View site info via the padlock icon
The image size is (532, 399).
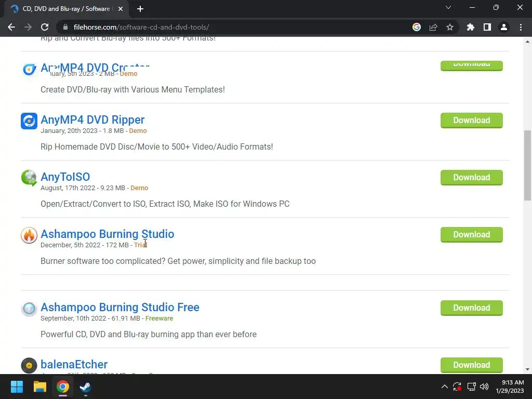[x=65, y=27]
